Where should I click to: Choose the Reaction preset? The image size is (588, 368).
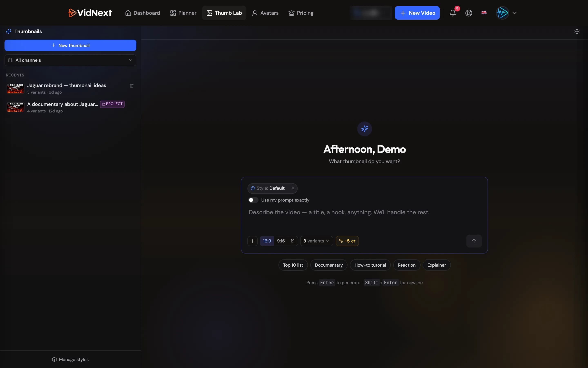(x=406, y=265)
